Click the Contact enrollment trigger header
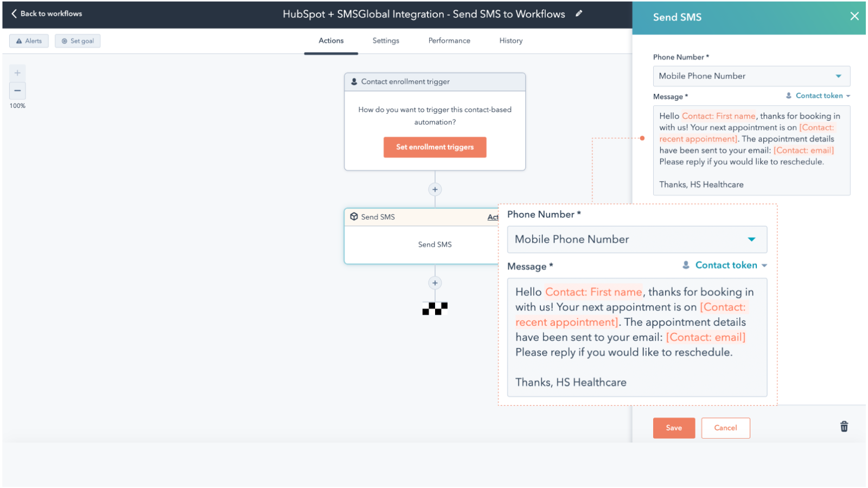Viewport: 868px width, 488px height. pos(435,82)
